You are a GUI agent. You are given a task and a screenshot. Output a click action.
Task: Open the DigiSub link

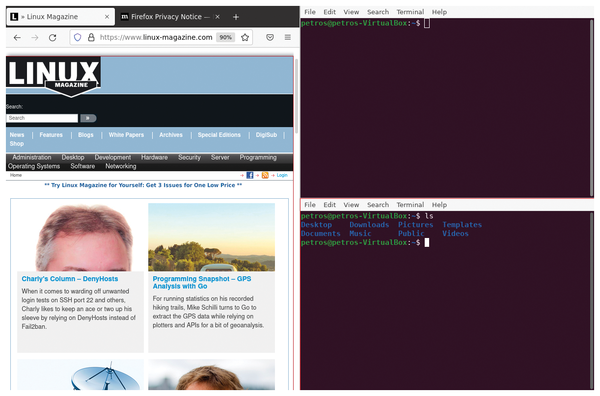click(x=266, y=135)
